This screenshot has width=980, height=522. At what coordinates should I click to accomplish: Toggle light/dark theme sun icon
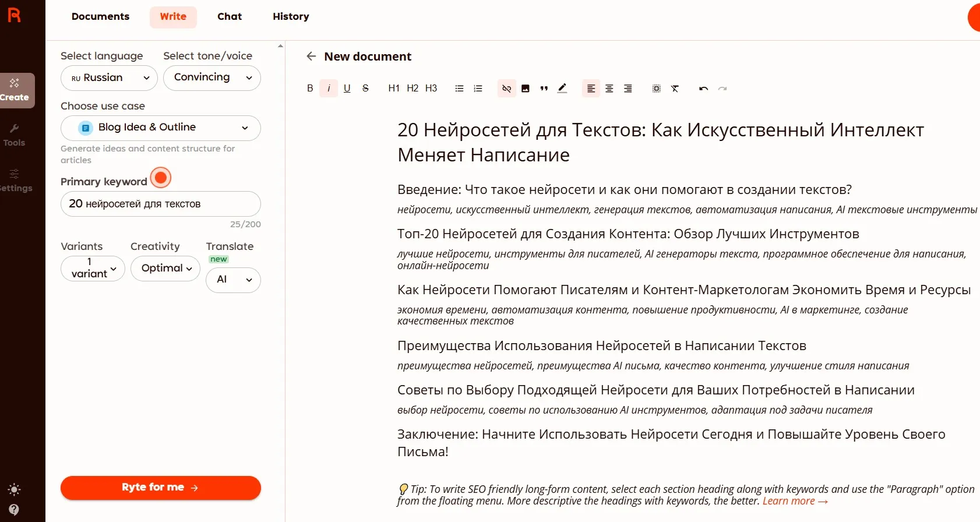point(14,489)
